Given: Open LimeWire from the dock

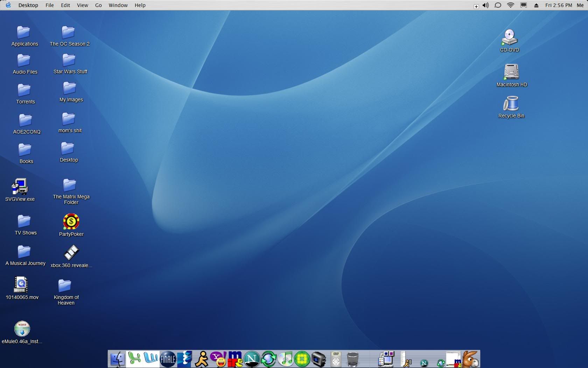Looking at the screenshot, I should 302,359.
